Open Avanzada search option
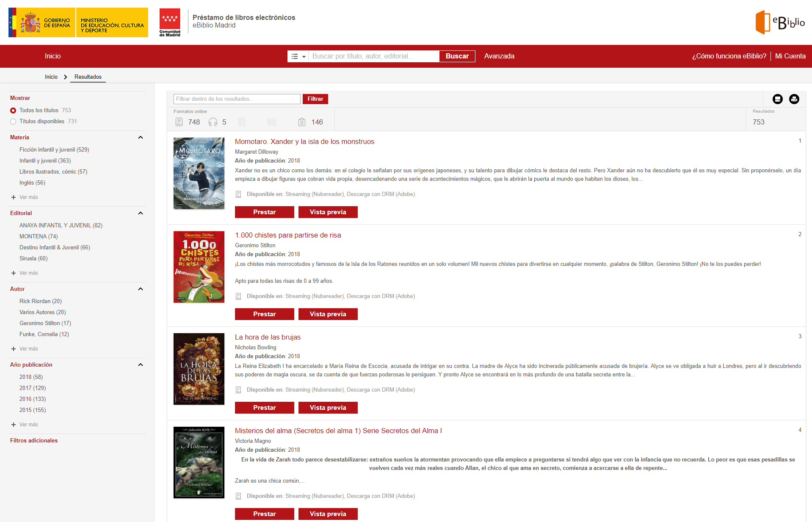The image size is (812, 522). point(499,56)
